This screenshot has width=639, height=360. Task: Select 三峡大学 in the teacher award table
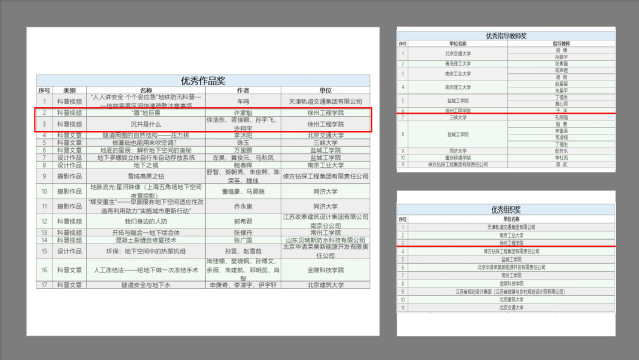coord(458,117)
